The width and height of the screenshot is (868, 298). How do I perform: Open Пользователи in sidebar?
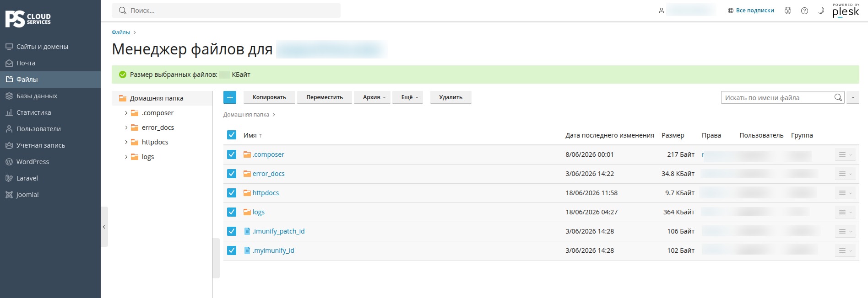tap(50, 129)
